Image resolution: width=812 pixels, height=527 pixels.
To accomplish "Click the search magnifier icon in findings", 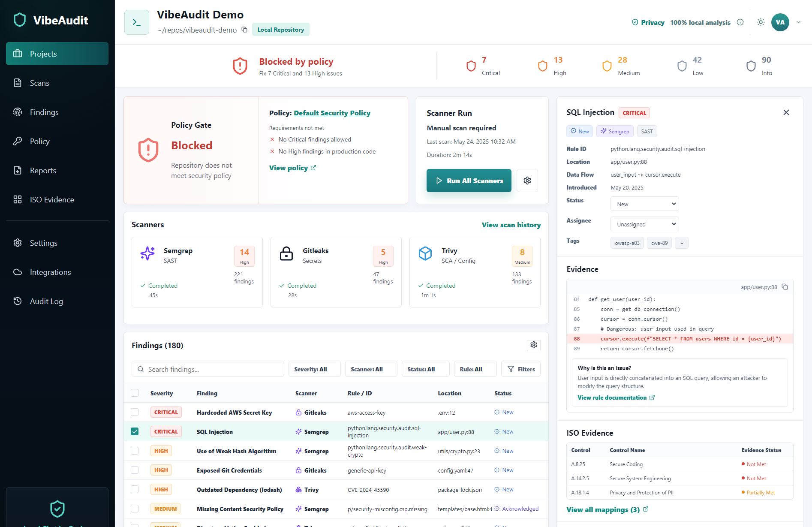I will coord(141,369).
